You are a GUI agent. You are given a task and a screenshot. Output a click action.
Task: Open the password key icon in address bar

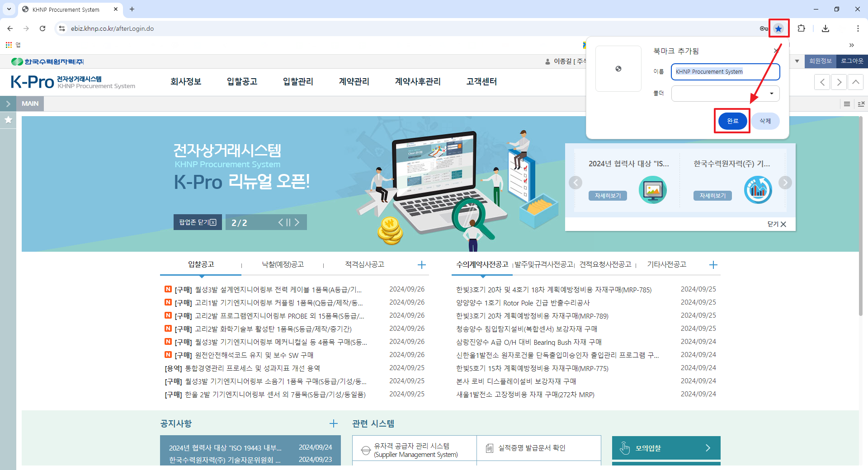click(764, 28)
